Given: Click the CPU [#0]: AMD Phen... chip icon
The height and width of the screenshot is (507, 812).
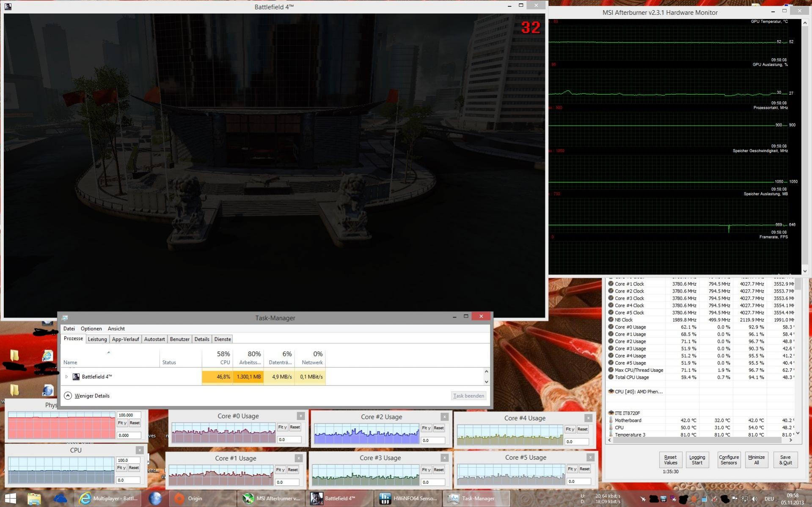Looking at the screenshot, I should pyautogui.click(x=611, y=392).
